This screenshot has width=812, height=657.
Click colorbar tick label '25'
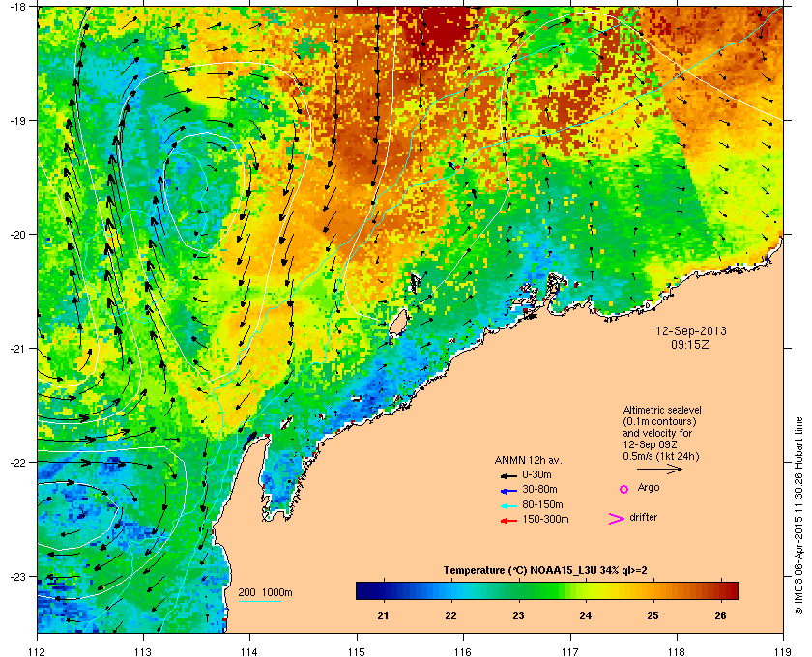[653, 615]
